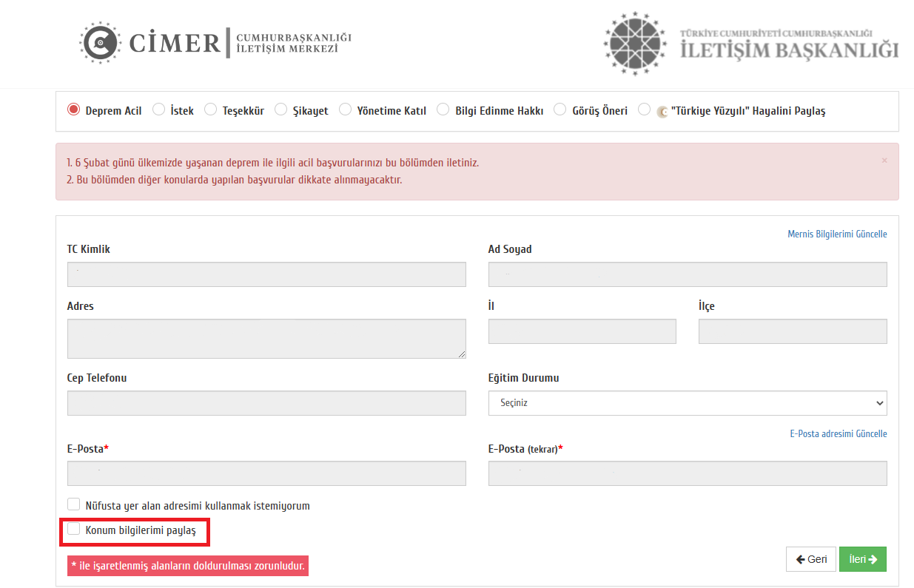Viewport: 914px width, 588px height.
Task: Choose the Teşekkür radio option
Action: (210, 110)
